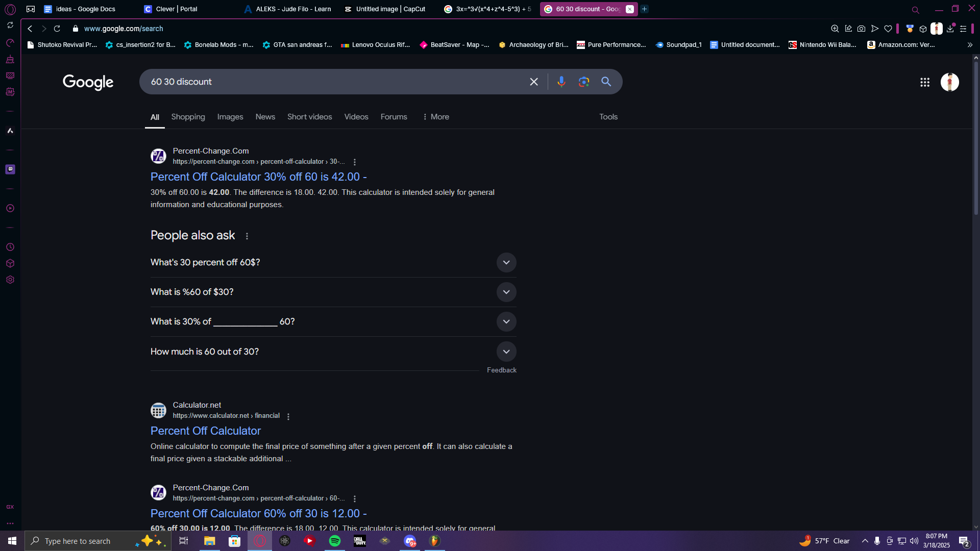Open the More search filters dropdown
980x551 pixels.
436,117
